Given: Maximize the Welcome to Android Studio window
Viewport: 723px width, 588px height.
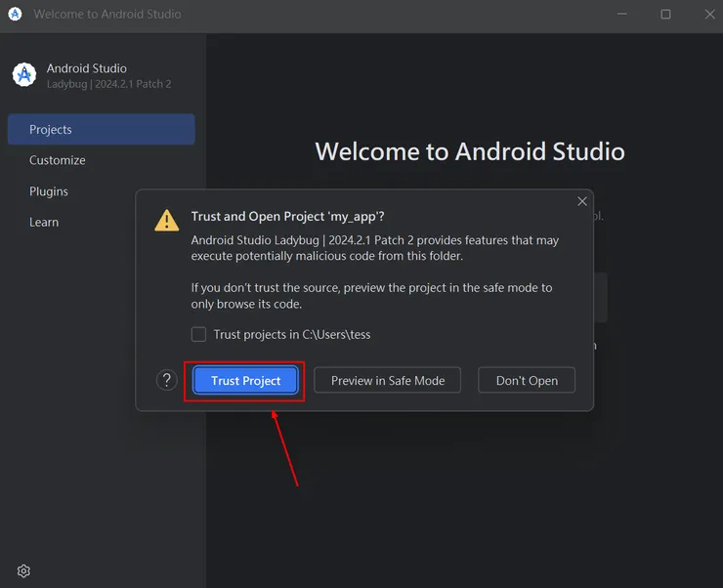Looking at the screenshot, I should [x=665, y=14].
